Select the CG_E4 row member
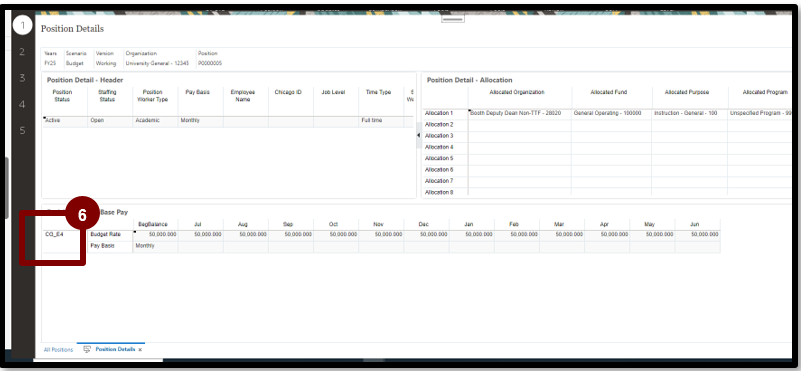Screen dimensions: 801x371 point(54,235)
